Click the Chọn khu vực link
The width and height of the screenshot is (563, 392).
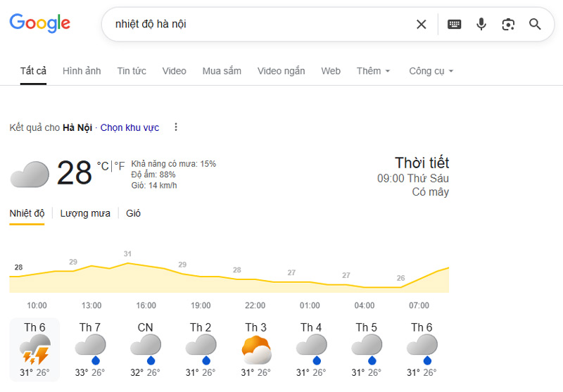pyautogui.click(x=129, y=127)
